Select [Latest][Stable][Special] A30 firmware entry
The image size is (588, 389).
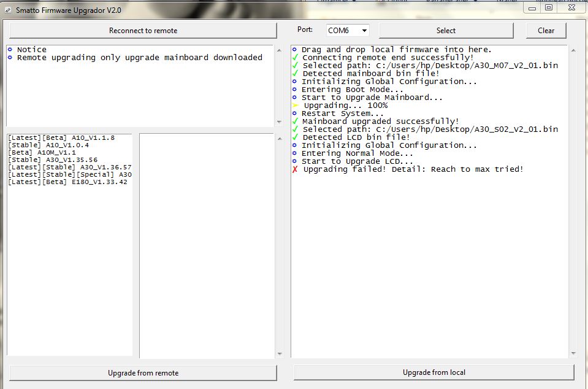[x=70, y=174]
